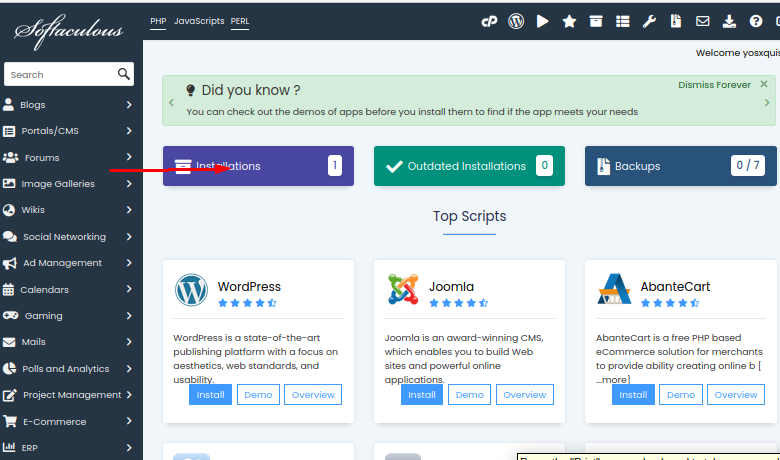Expand the ERP category

(x=68, y=448)
